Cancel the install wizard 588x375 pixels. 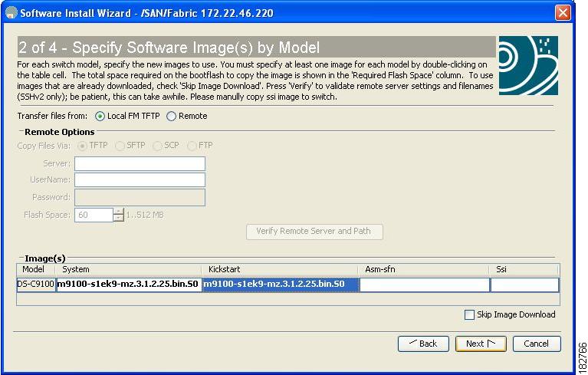tap(537, 344)
